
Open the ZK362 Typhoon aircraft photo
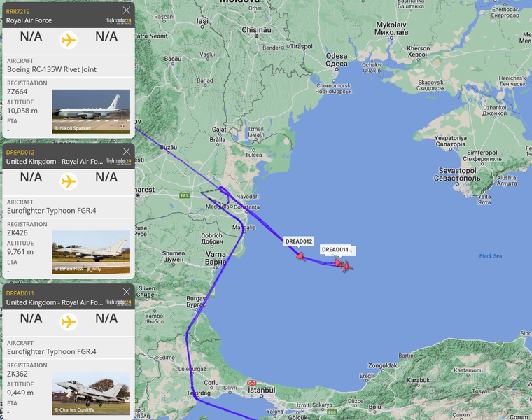(91, 393)
